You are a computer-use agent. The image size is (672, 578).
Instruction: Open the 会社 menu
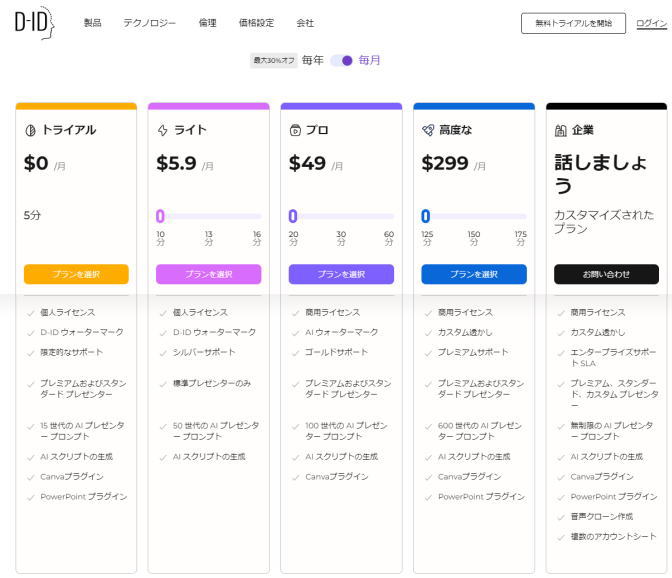[305, 23]
